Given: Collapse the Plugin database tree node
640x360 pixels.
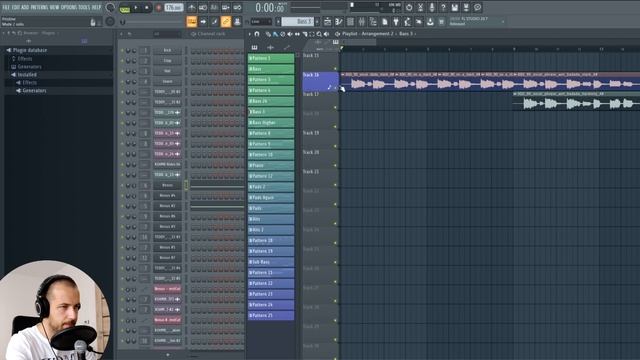Looking at the screenshot, I should coord(8,50).
